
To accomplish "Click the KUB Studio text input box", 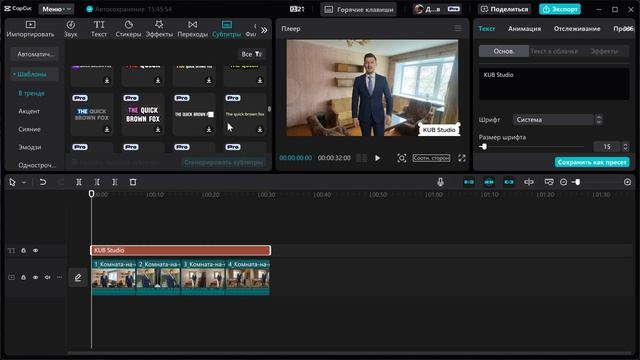I will (x=554, y=84).
